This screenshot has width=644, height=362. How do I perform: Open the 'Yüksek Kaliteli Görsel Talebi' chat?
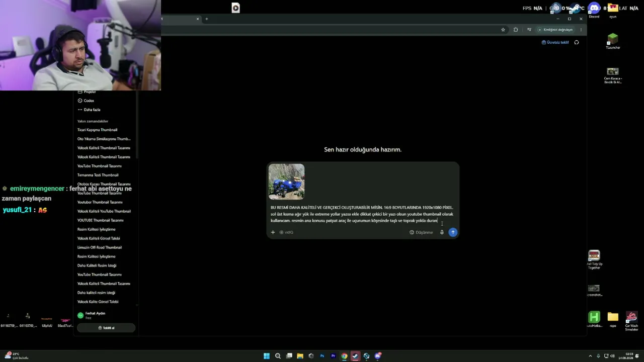pyautogui.click(x=99, y=238)
